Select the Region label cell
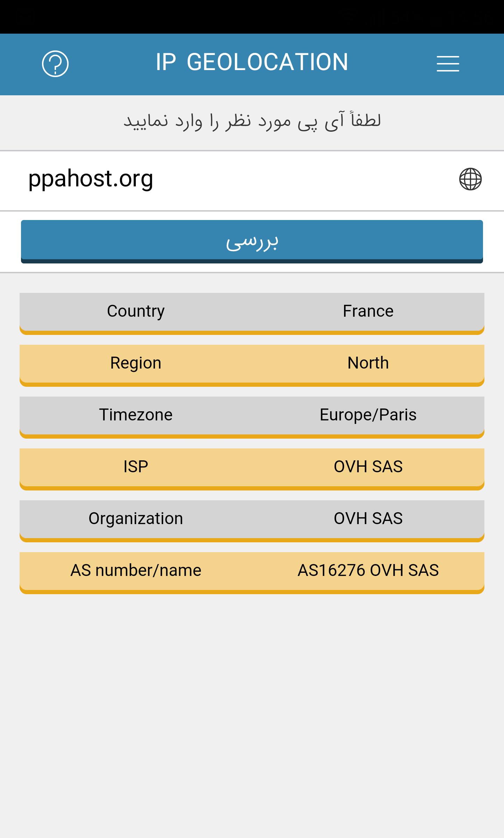The image size is (504, 838). pyautogui.click(x=136, y=363)
